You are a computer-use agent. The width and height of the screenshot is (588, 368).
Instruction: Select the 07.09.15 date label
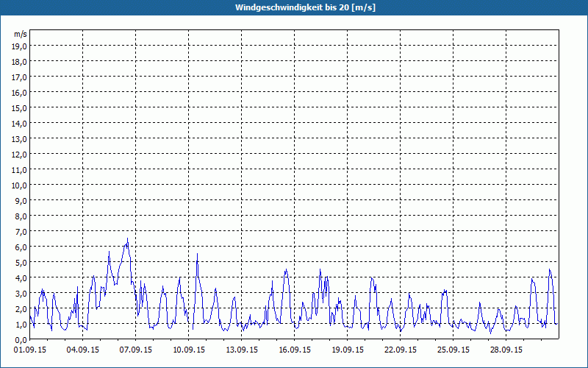[136, 350]
